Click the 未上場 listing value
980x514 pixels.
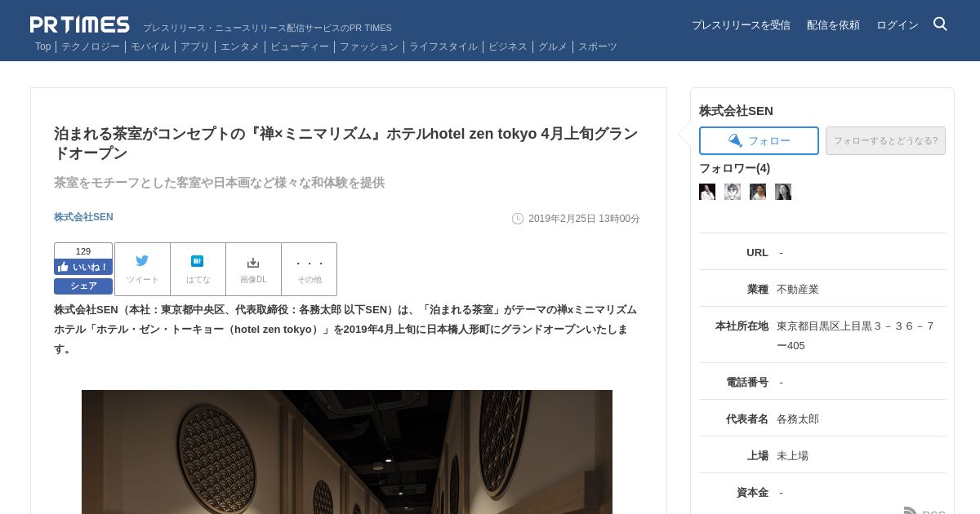[792, 455]
